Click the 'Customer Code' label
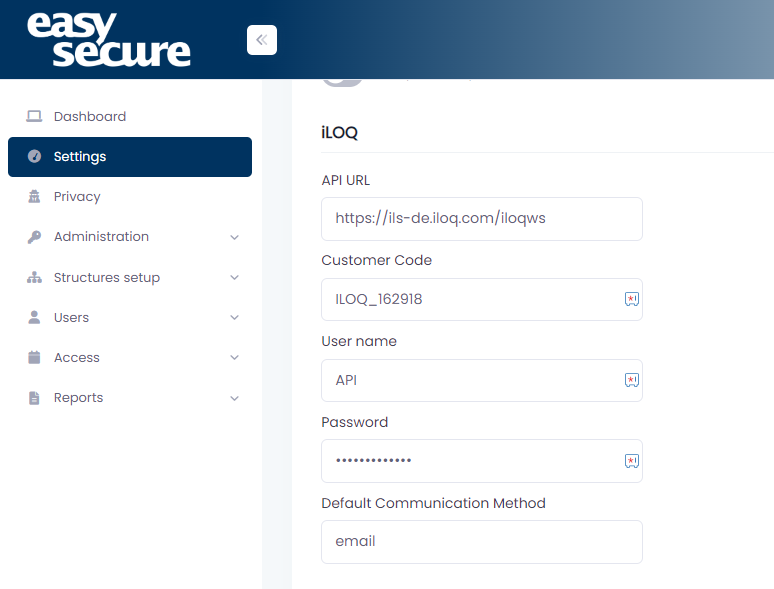 pos(377,260)
